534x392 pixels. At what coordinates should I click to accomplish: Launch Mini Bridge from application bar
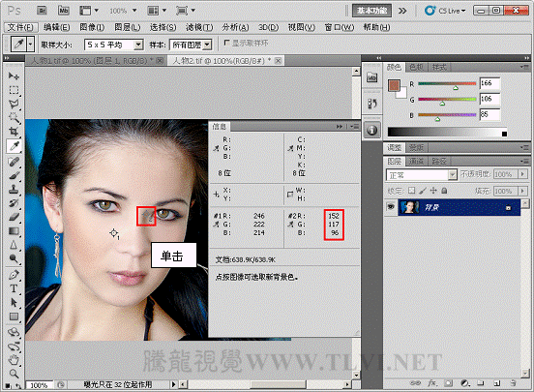point(64,11)
